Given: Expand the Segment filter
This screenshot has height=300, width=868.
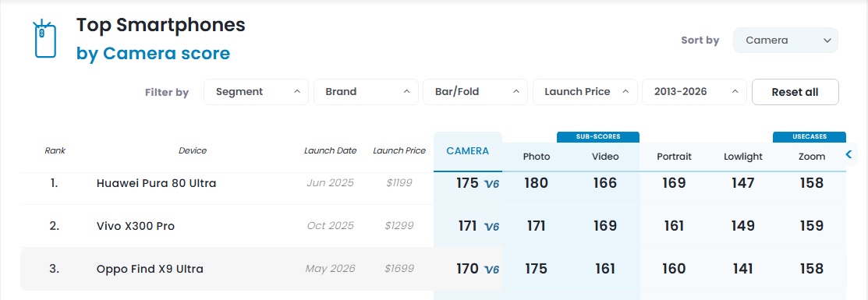Looking at the screenshot, I should (x=256, y=92).
